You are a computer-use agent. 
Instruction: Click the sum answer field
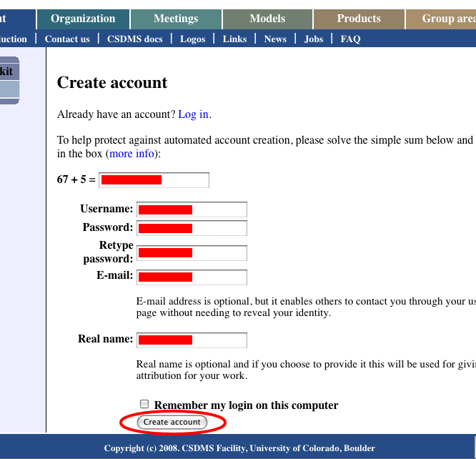[154, 180]
